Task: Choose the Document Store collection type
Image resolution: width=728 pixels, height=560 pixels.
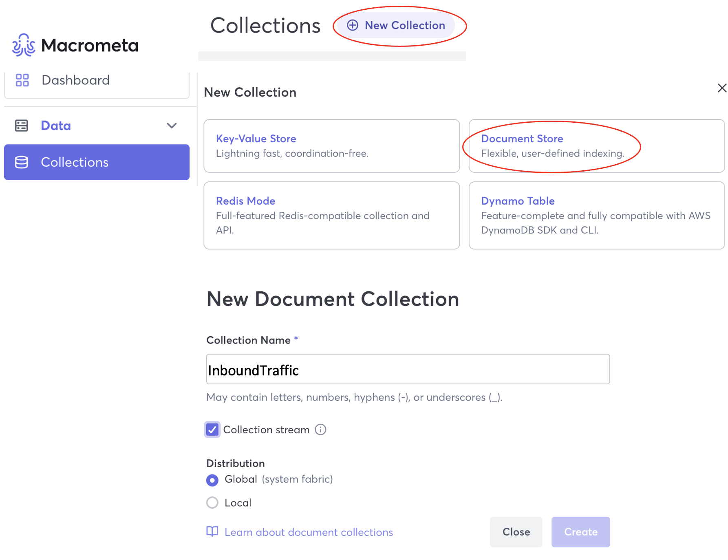Action: coord(597,146)
